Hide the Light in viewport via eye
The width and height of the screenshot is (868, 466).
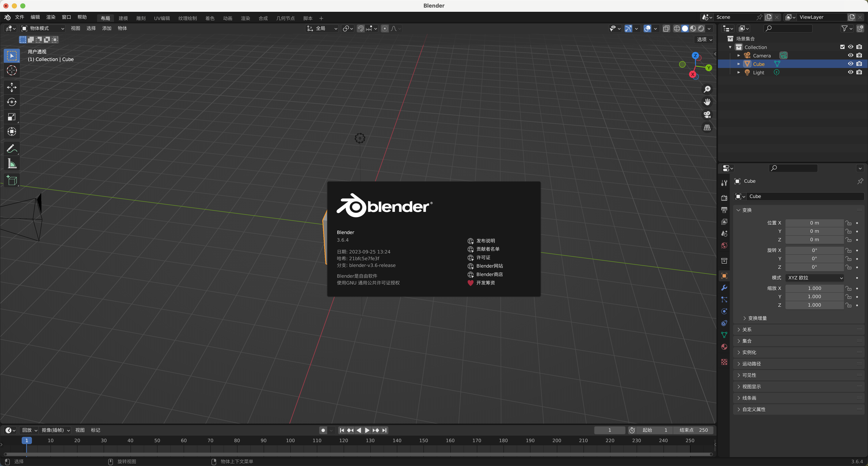[850, 72]
